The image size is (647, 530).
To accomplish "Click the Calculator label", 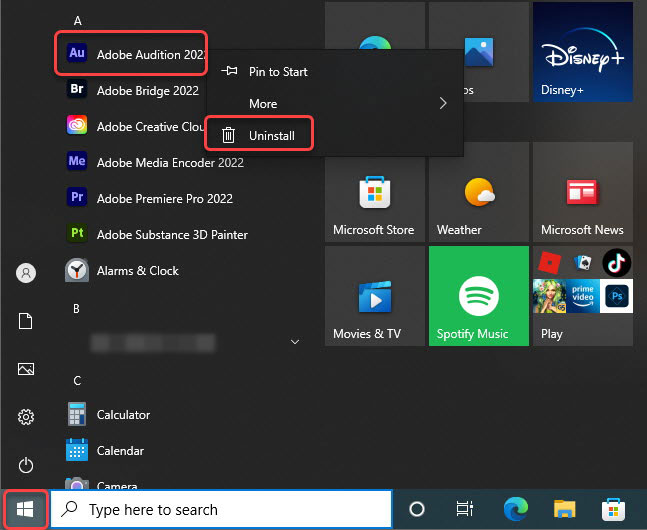I will pos(123,414).
